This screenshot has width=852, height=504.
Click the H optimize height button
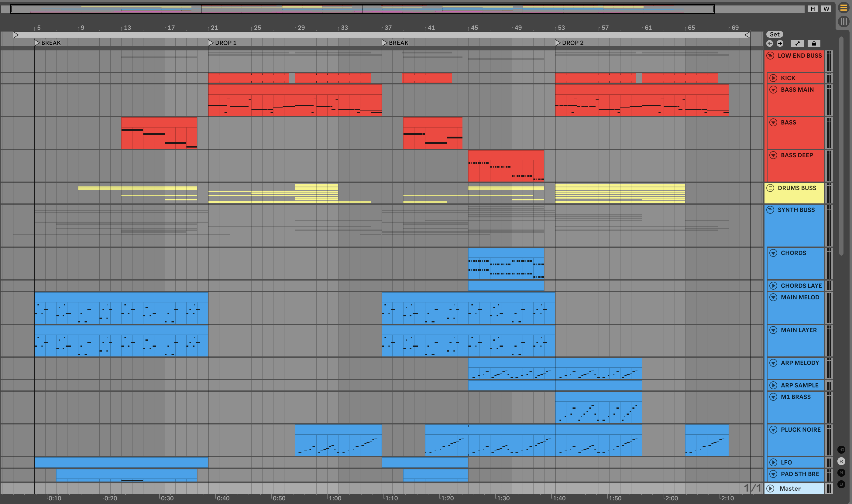tap(812, 9)
